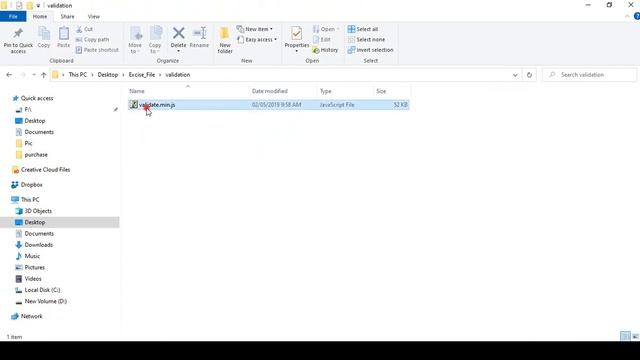The height and width of the screenshot is (360, 640).
Task: Refresh the validation folder
Action: click(x=529, y=75)
